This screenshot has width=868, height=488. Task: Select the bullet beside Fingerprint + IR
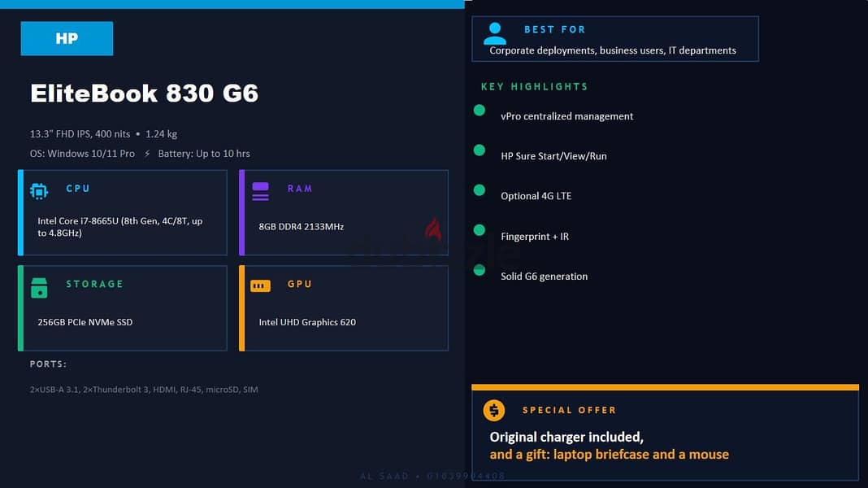[x=480, y=230]
